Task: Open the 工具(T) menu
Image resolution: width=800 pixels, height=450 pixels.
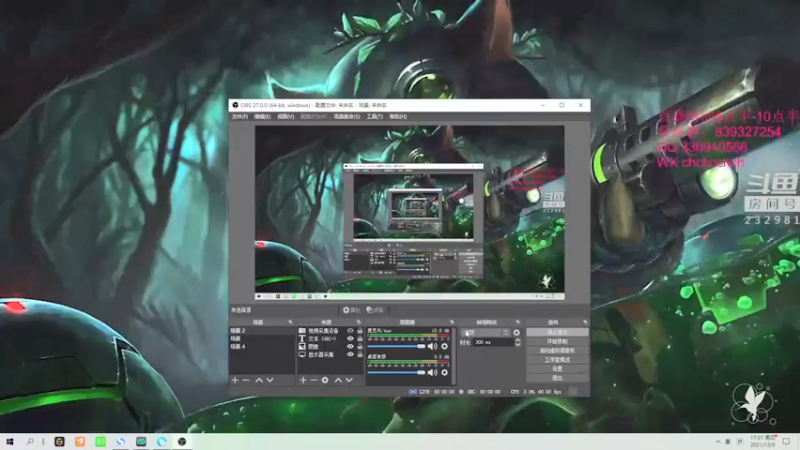Action: 374,117
